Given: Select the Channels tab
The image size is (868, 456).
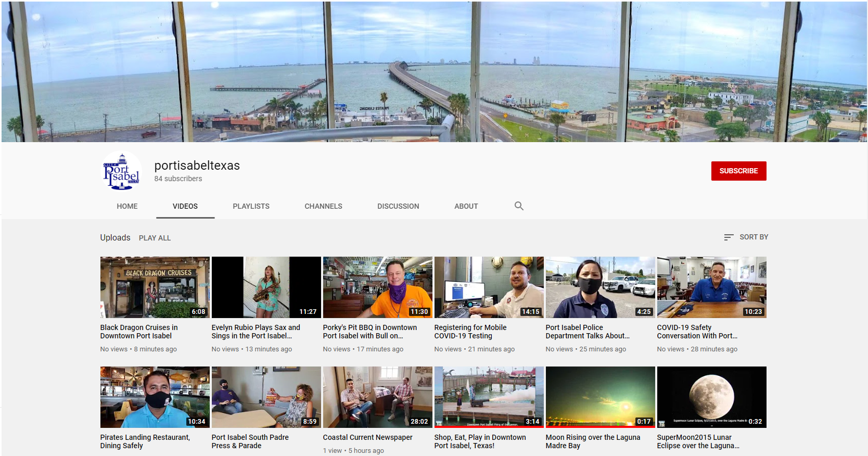Looking at the screenshot, I should point(323,206).
